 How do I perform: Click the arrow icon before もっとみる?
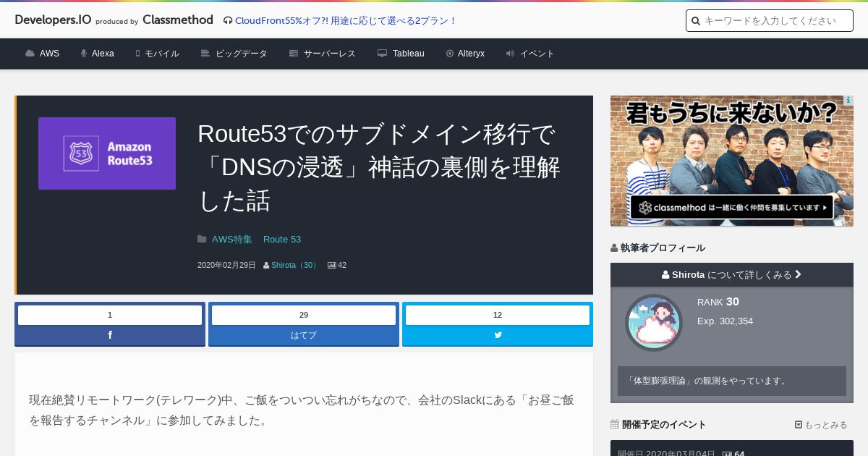pos(799,425)
